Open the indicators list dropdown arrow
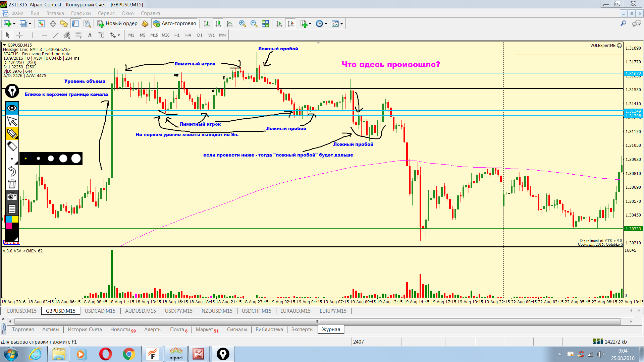Screen dimensions: 644x362 310,24
